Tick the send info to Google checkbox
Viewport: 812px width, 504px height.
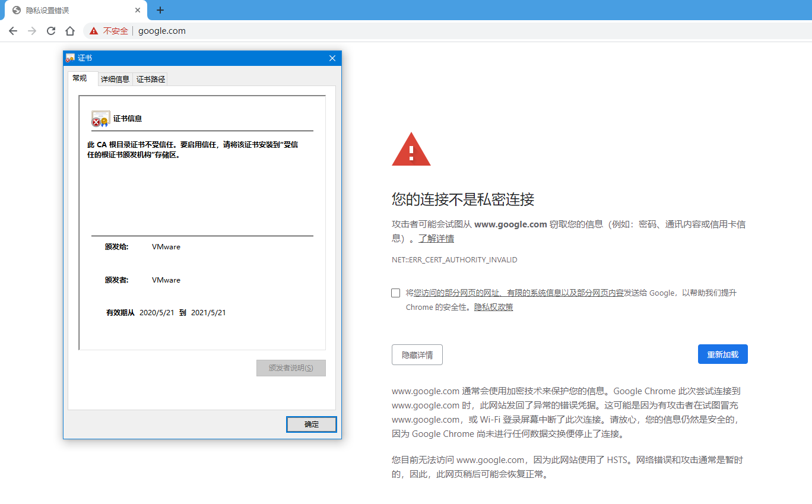click(396, 293)
